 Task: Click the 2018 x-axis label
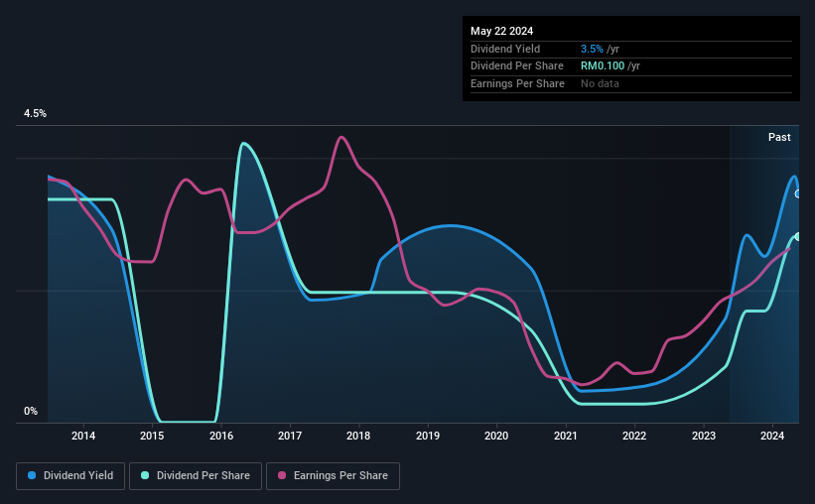(x=358, y=436)
